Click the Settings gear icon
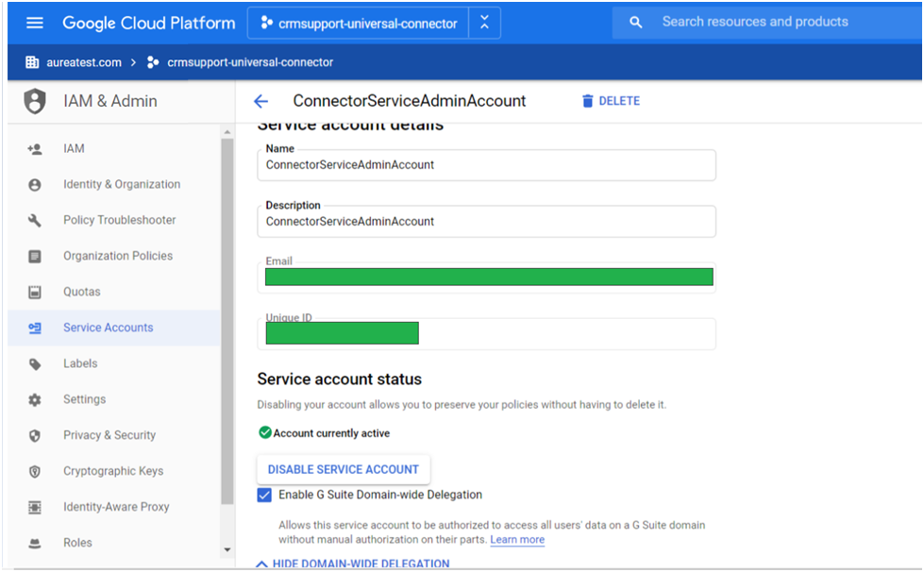Viewport: 924px width, 572px height. click(x=35, y=400)
